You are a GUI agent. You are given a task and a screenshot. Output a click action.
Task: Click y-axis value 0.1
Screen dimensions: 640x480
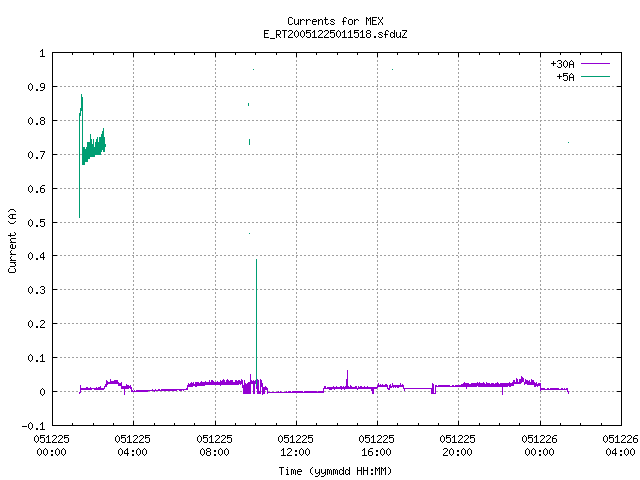point(36,358)
